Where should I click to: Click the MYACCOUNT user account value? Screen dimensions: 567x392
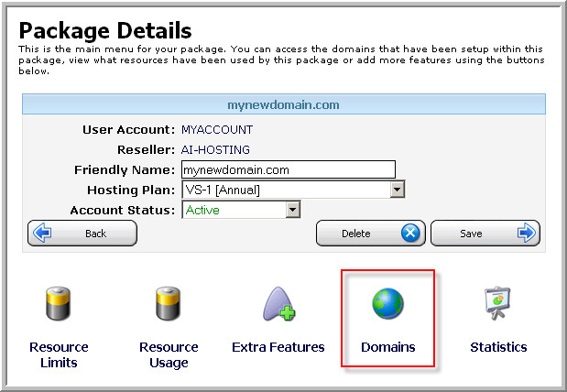point(217,129)
